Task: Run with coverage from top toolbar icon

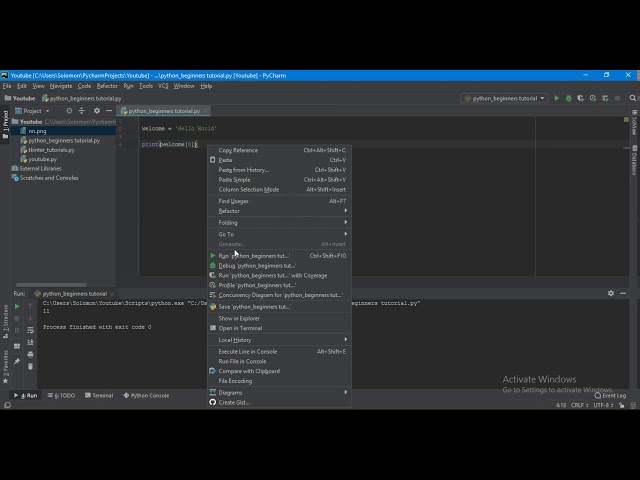Action: click(x=580, y=98)
